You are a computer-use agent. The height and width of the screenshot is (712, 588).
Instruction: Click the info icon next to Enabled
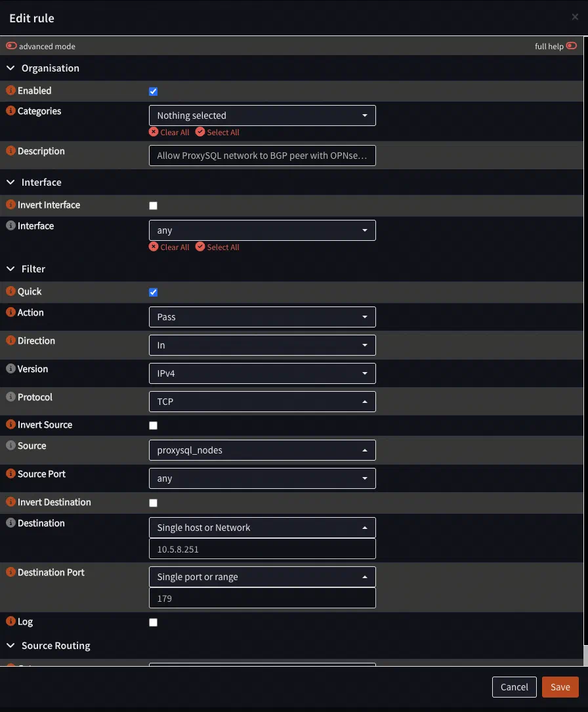[x=11, y=91]
